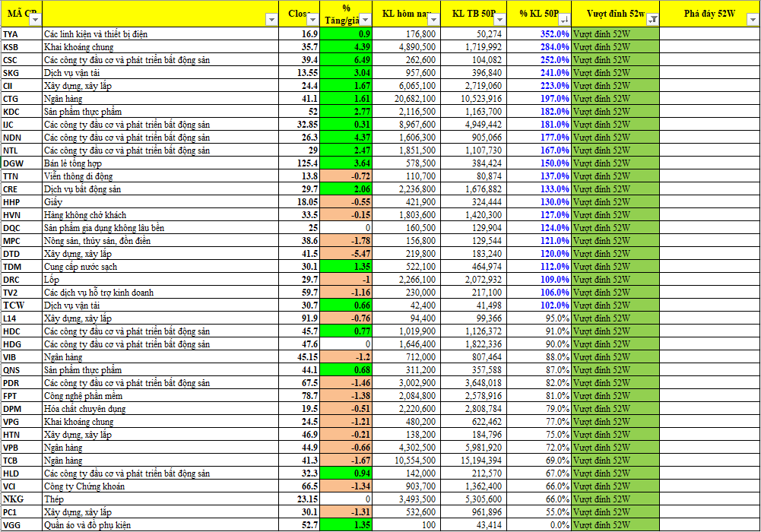The width and height of the screenshot is (761, 532).
Task: Click the 125.4 close price for DGW
Action: (303, 163)
